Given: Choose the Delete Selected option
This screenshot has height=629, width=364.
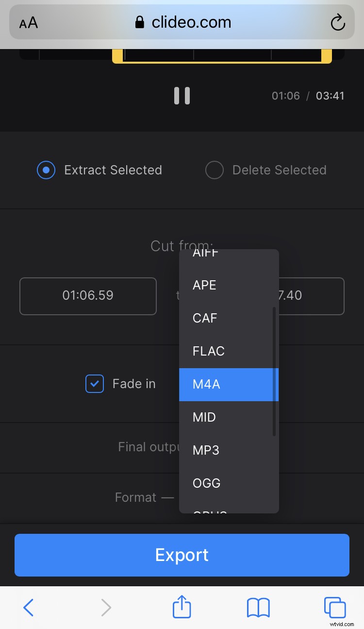Looking at the screenshot, I should tap(214, 170).
